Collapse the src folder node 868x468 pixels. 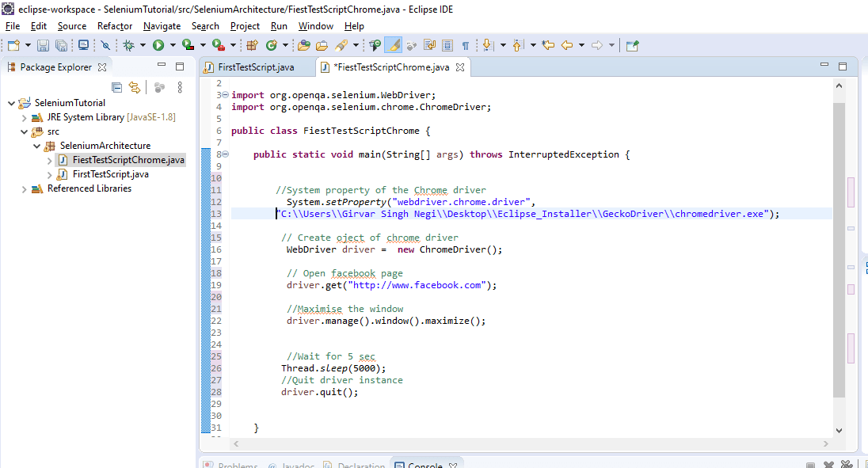24,131
